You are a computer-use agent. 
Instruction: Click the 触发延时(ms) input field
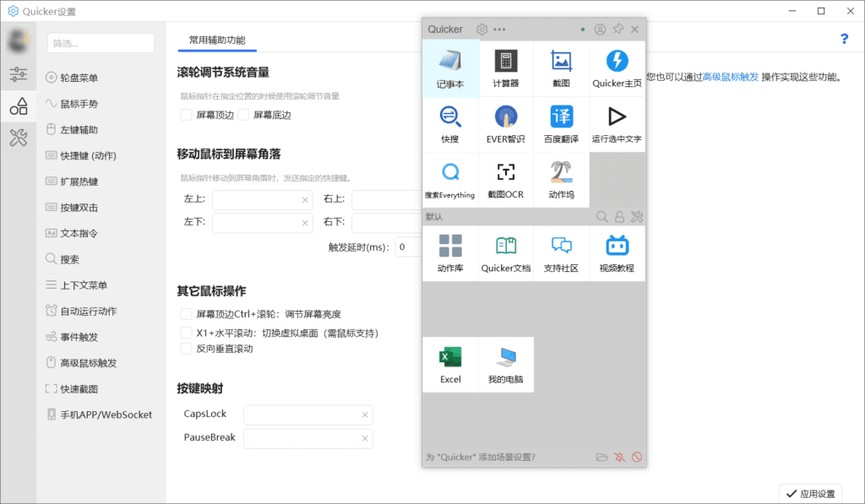pos(409,247)
